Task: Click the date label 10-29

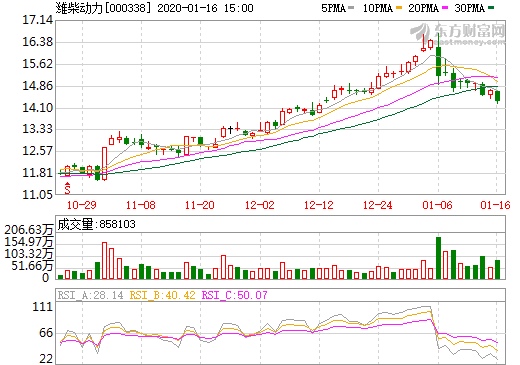Action: (82, 205)
